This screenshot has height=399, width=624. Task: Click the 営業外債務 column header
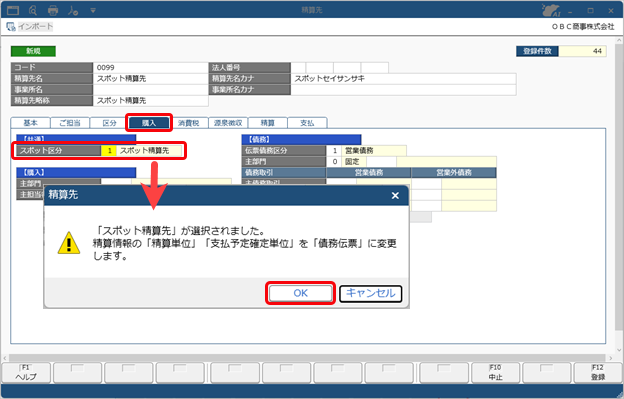(454, 173)
